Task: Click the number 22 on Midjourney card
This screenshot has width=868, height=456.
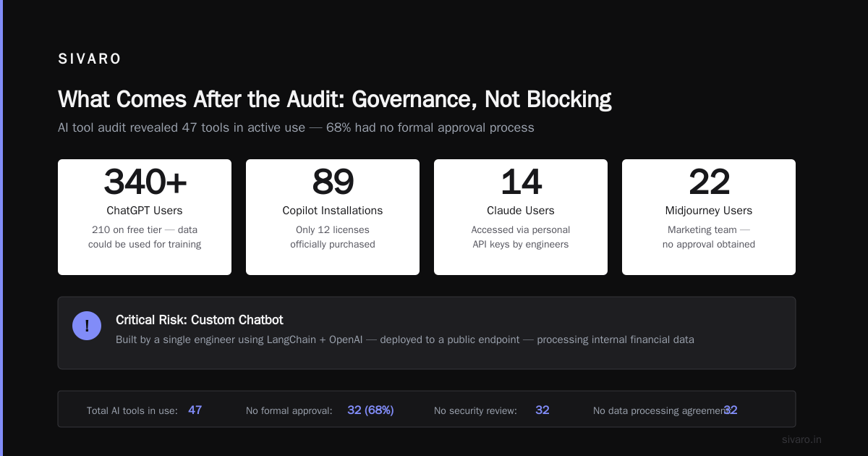Action: coord(709,182)
